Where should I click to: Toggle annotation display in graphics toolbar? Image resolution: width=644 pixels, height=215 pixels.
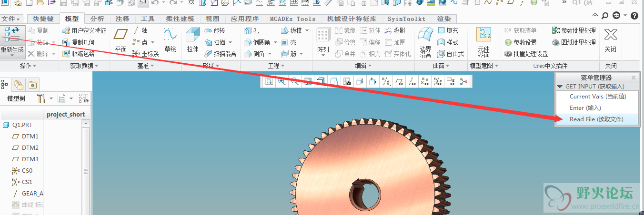pyautogui.click(x=451, y=82)
